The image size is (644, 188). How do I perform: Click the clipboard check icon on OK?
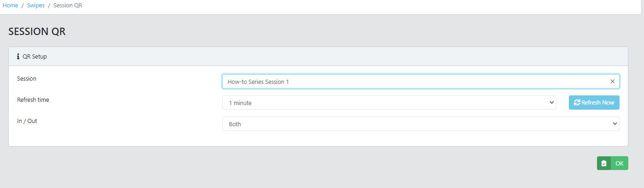pos(604,163)
